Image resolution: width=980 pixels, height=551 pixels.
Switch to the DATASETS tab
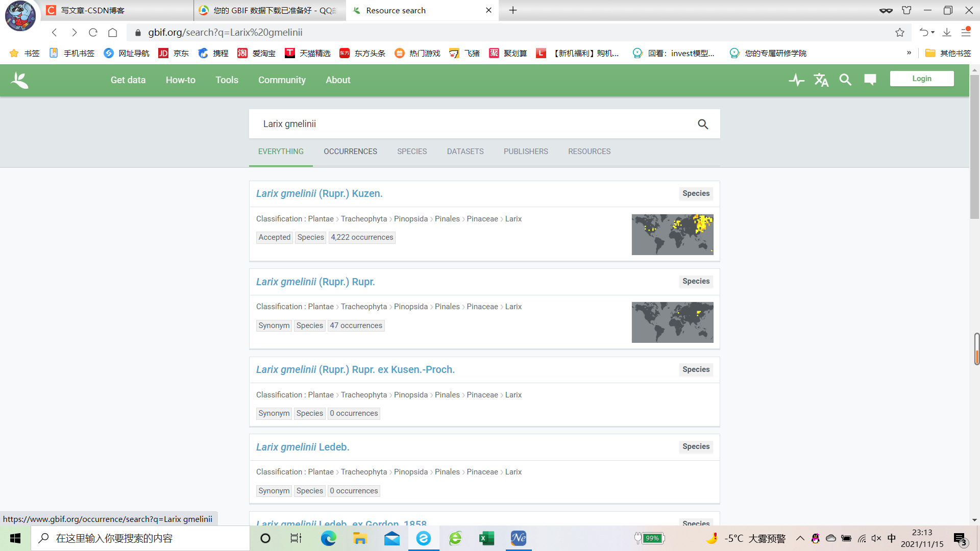tap(465, 152)
